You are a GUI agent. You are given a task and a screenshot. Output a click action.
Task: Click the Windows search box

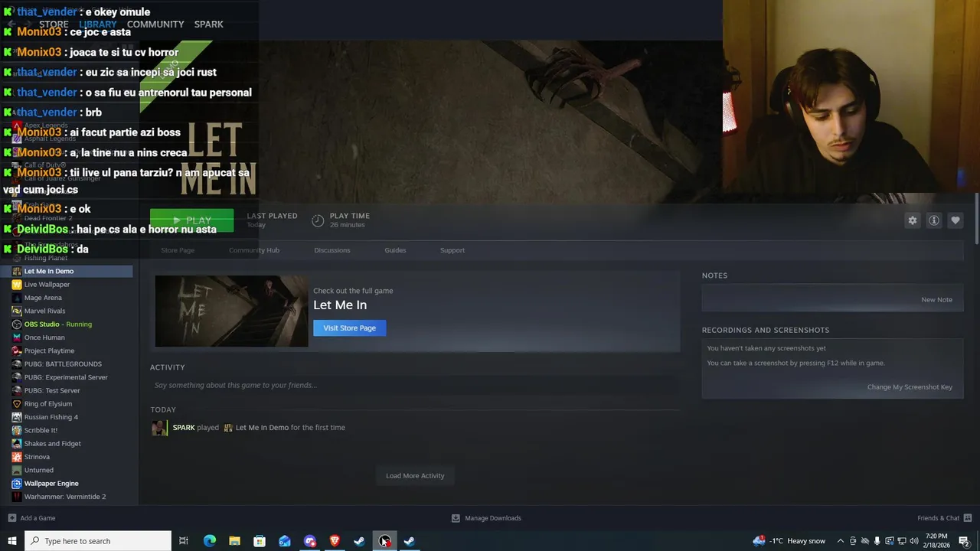(x=98, y=541)
